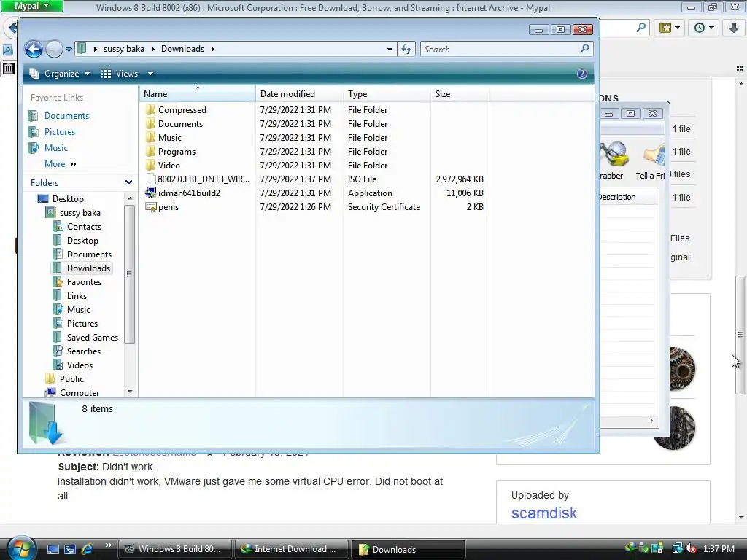Expand More favorite links

pos(60,164)
